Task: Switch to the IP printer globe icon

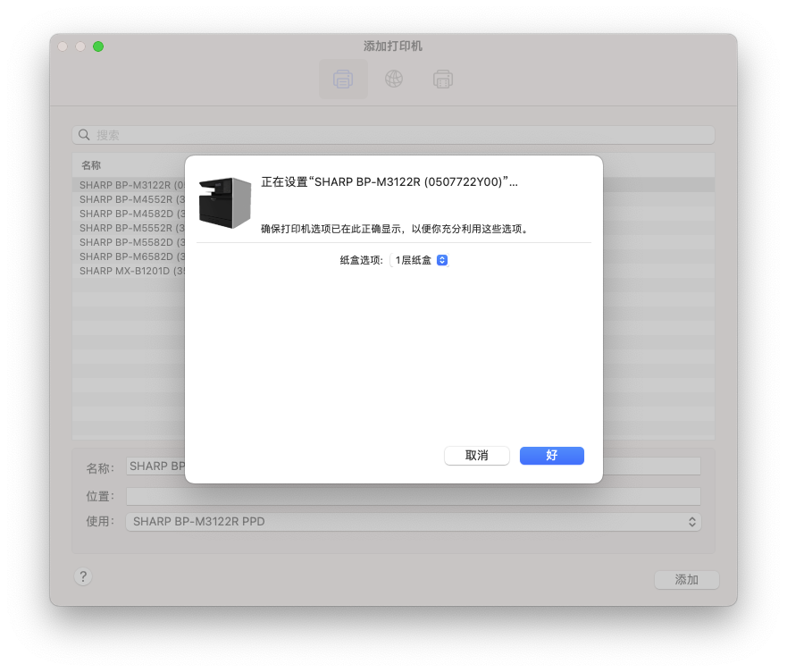Action: pos(393,79)
